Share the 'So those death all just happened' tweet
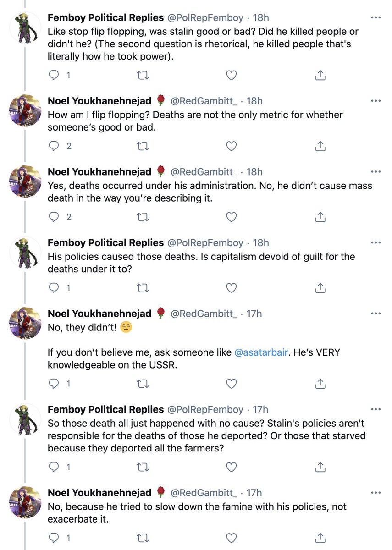Viewport: 392px width, 550px height. point(320,467)
